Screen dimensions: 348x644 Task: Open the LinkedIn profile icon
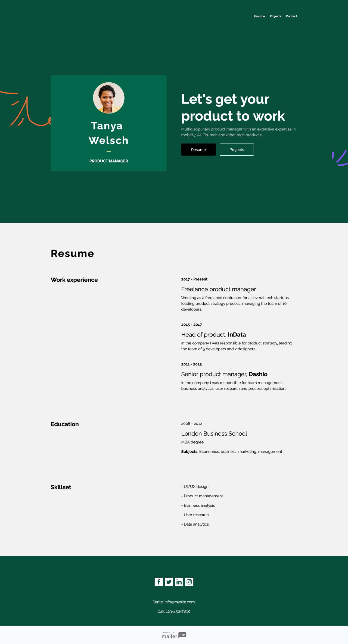[179, 582]
